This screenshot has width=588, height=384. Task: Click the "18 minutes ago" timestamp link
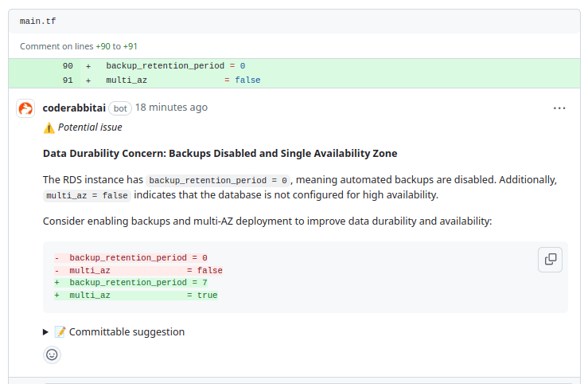pos(171,108)
